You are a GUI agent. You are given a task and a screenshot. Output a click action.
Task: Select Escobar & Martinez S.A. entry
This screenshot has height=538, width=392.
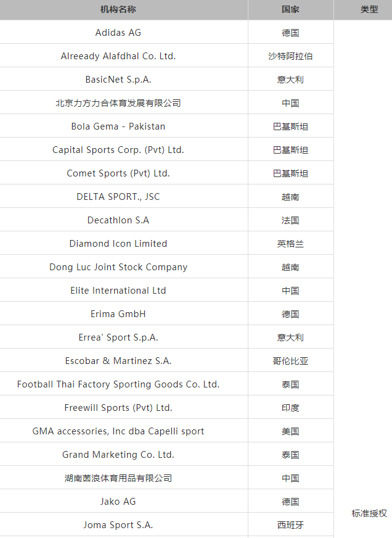click(x=118, y=360)
